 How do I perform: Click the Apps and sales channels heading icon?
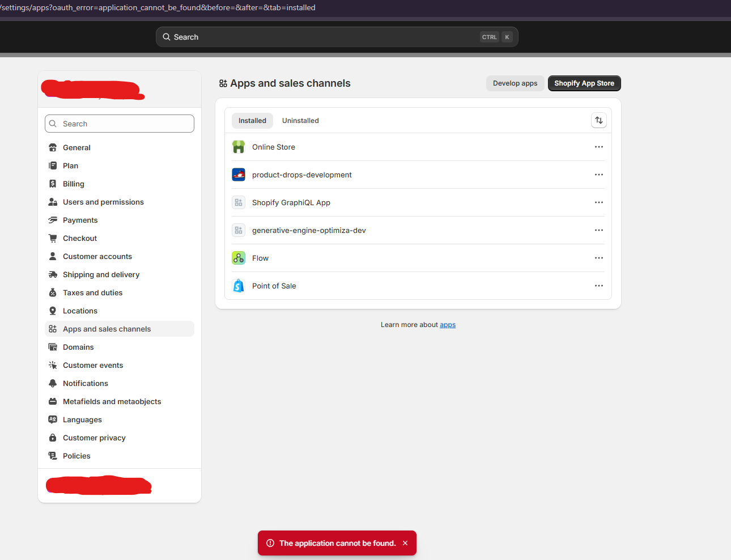point(223,83)
